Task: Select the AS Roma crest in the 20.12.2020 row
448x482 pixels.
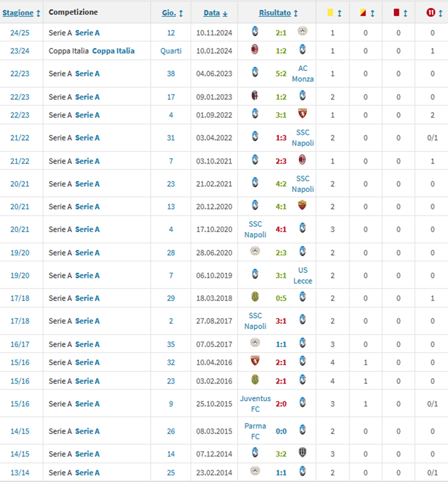Action: point(303,205)
